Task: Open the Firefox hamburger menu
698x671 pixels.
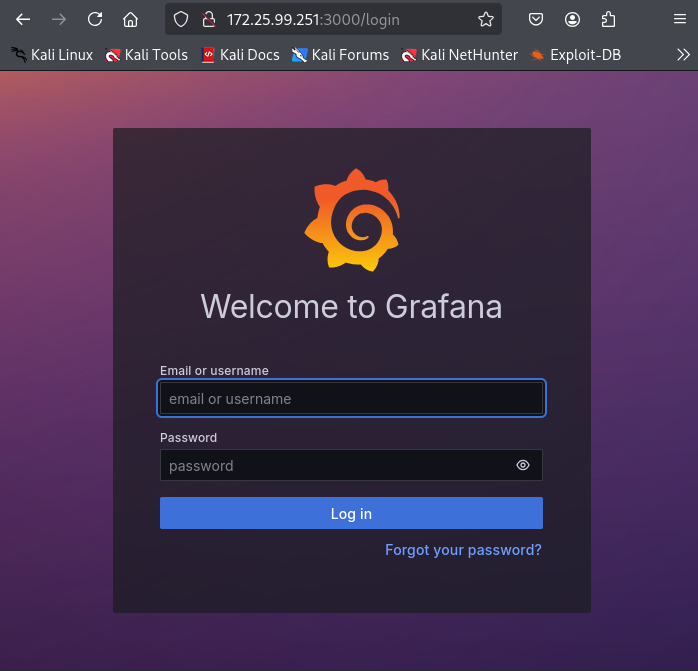Action: (679, 19)
